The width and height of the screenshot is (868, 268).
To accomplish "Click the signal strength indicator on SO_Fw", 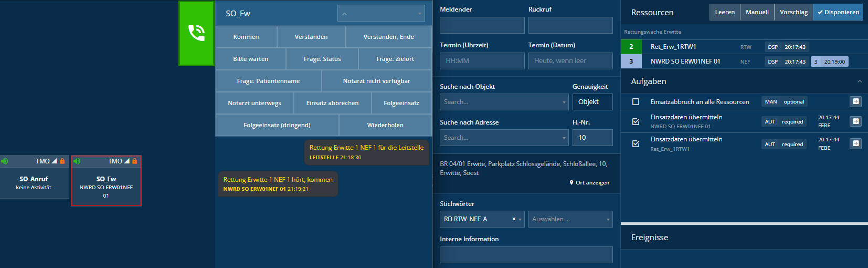I will point(126,161).
